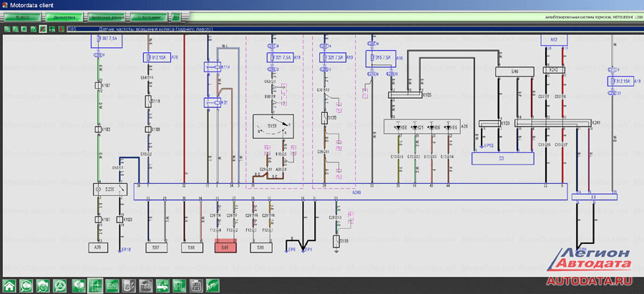The height and width of the screenshot is (294, 644).
Task: Open warning triangle search icon
Action: (x=60, y=285)
